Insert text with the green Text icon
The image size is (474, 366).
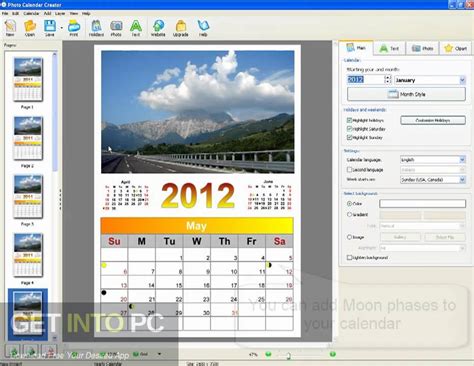coord(136,27)
